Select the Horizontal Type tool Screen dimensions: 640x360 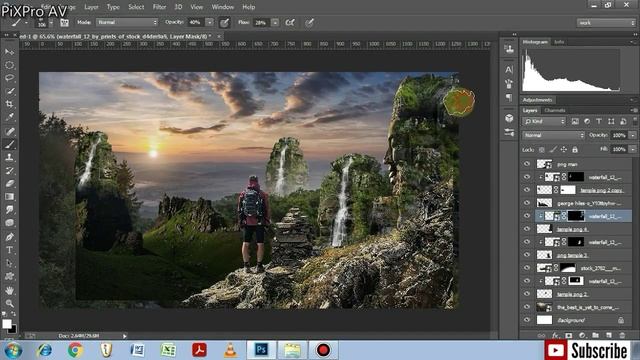9,250
